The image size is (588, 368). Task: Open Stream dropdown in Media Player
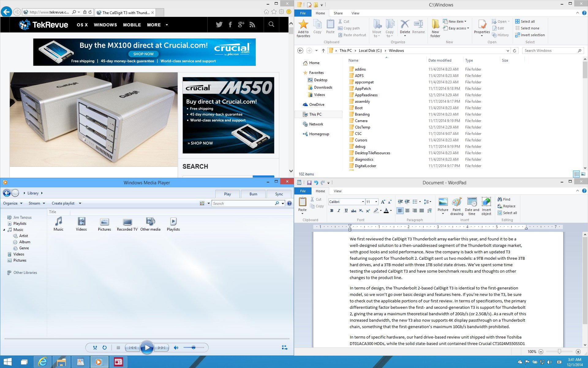(x=37, y=203)
